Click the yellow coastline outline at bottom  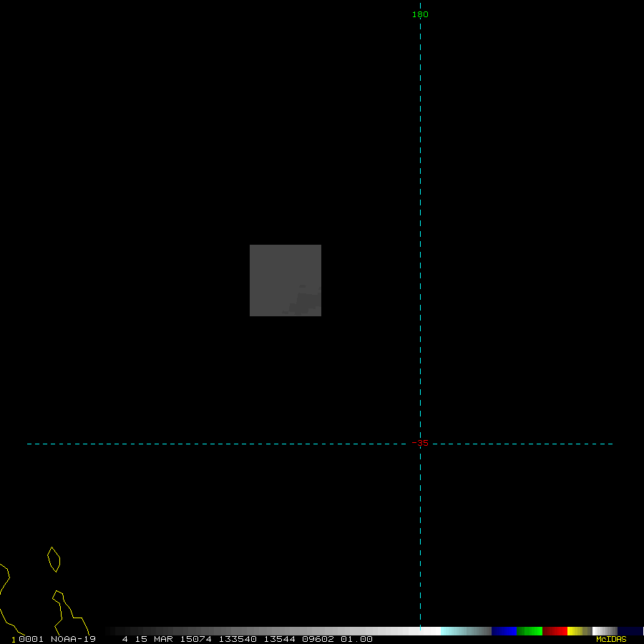pos(71,613)
